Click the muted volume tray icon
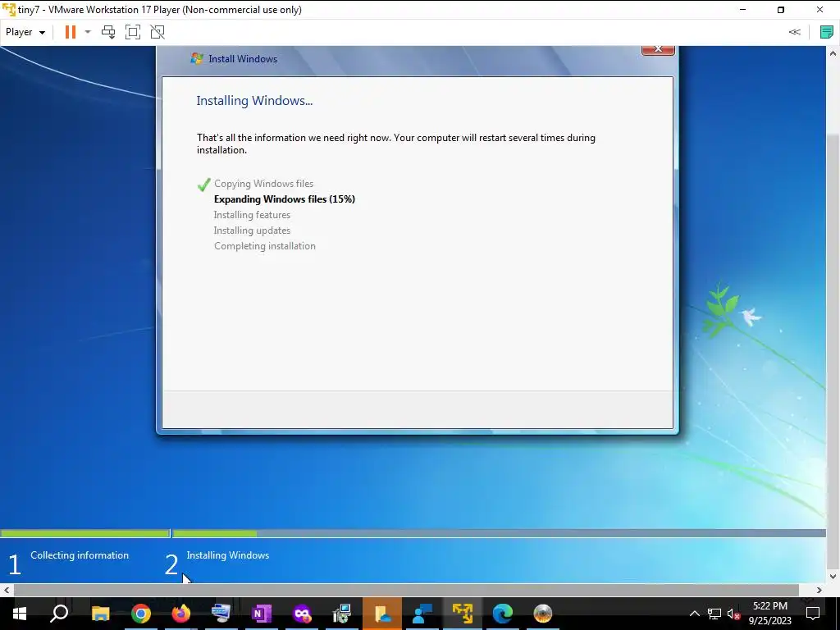This screenshot has height=630, width=840. (734, 614)
